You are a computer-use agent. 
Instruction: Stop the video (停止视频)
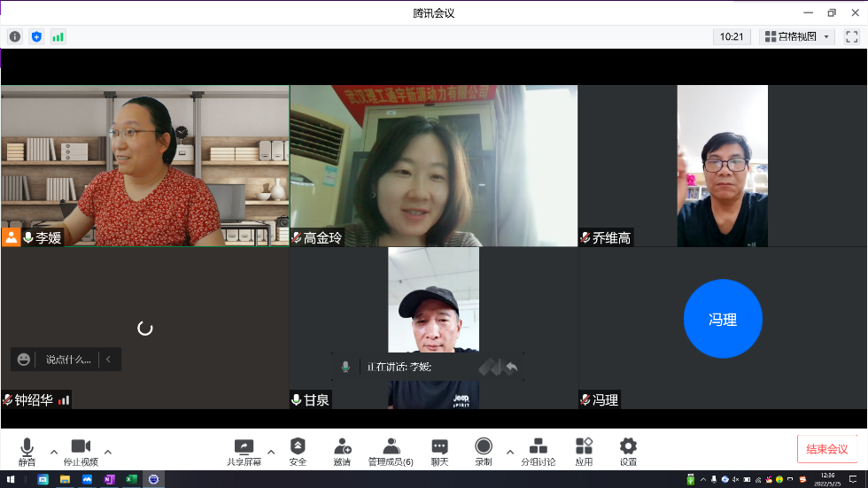pos(81,451)
